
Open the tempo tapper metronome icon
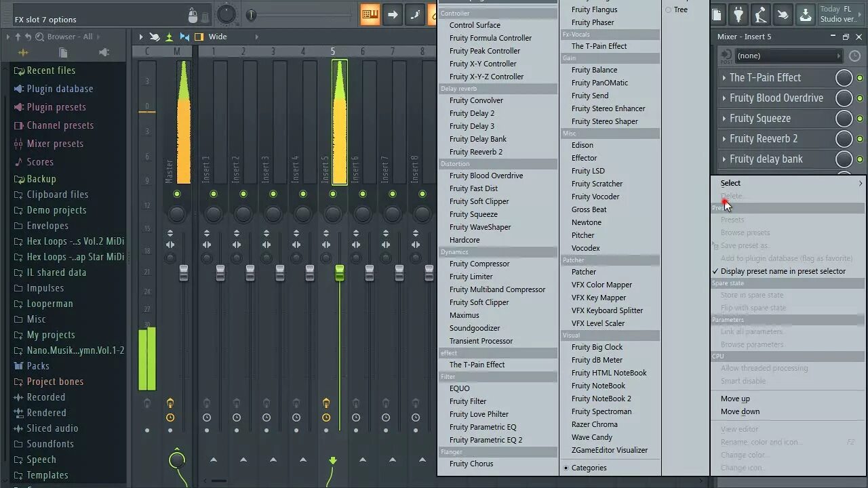click(761, 14)
